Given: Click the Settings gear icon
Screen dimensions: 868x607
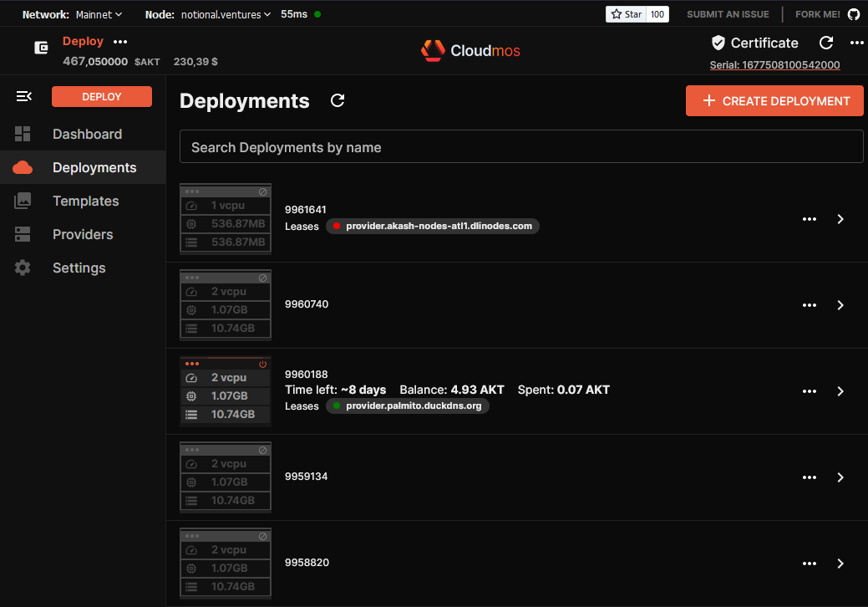Looking at the screenshot, I should [x=23, y=268].
